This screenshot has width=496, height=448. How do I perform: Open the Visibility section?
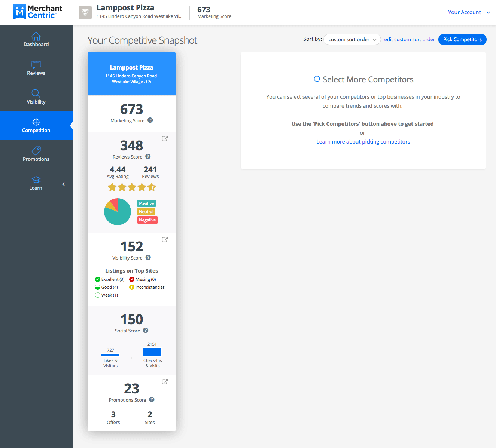[x=36, y=97]
